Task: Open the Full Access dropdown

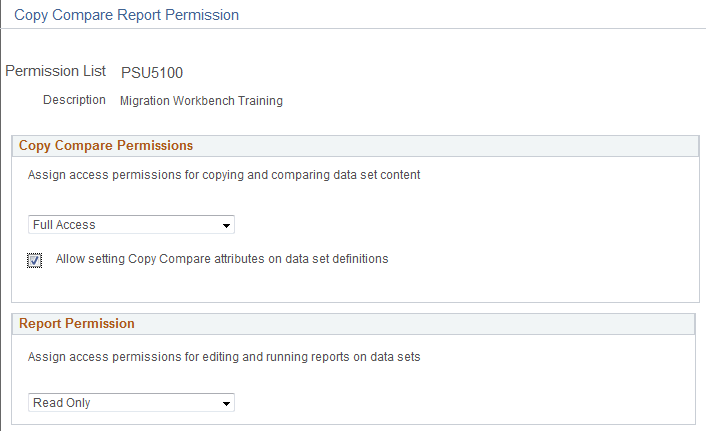Action: pos(130,225)
